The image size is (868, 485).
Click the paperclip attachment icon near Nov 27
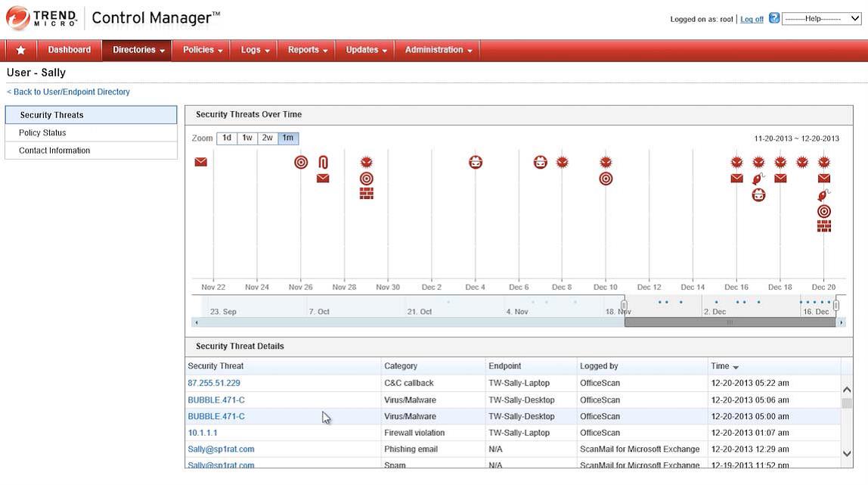324,162
